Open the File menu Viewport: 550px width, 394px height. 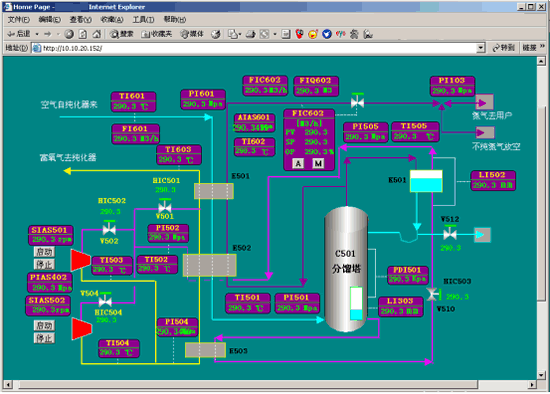click(19, 20)
